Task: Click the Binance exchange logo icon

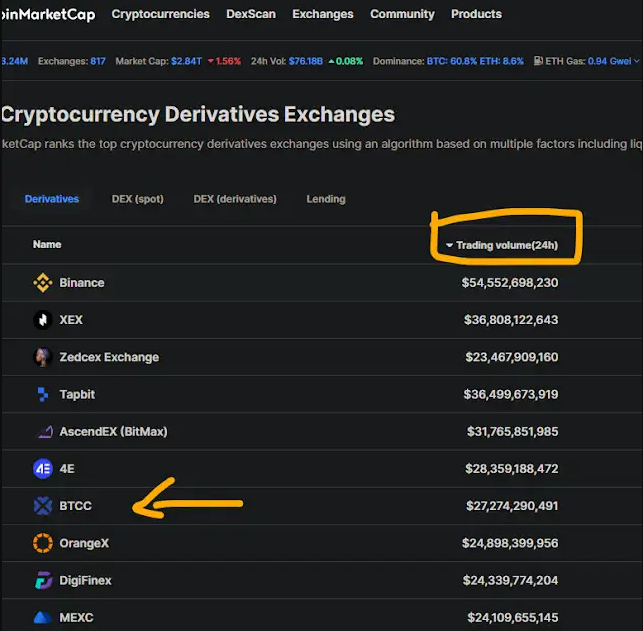Action: pyautogui.click(x=43, y=283)
